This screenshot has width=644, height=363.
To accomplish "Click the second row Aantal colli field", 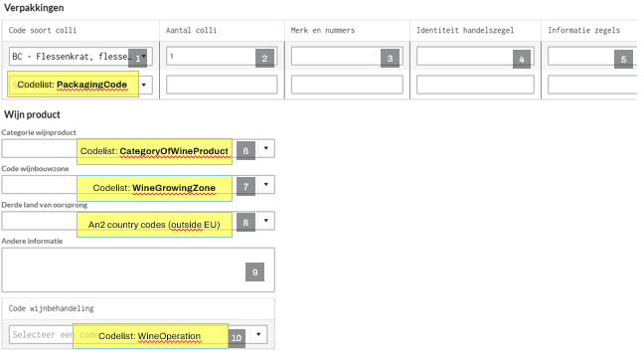I will tap(222, 85).
